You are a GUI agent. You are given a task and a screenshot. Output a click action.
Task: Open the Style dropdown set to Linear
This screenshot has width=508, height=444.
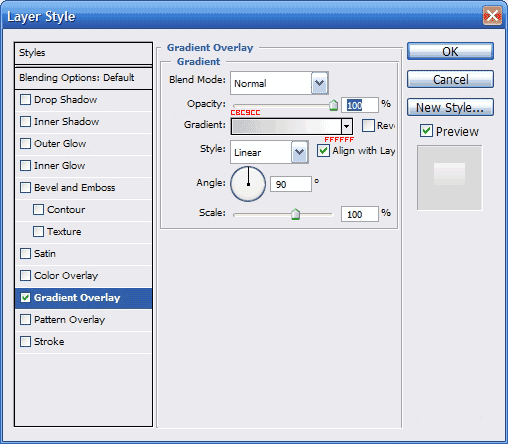point(269,152)
